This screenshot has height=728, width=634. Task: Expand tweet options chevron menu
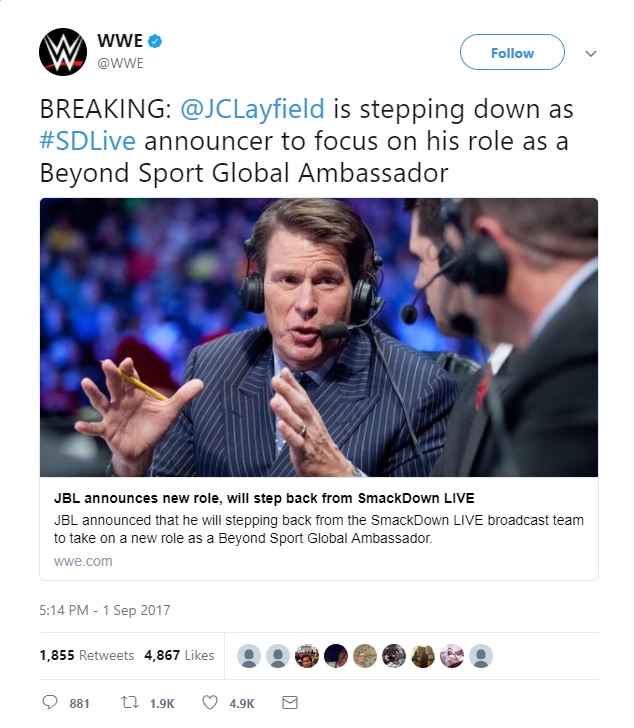pos(590,53)
